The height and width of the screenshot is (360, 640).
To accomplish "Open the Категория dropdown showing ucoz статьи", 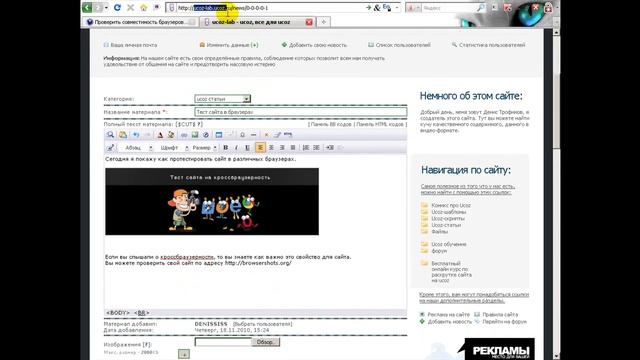I will coord(222,99).
